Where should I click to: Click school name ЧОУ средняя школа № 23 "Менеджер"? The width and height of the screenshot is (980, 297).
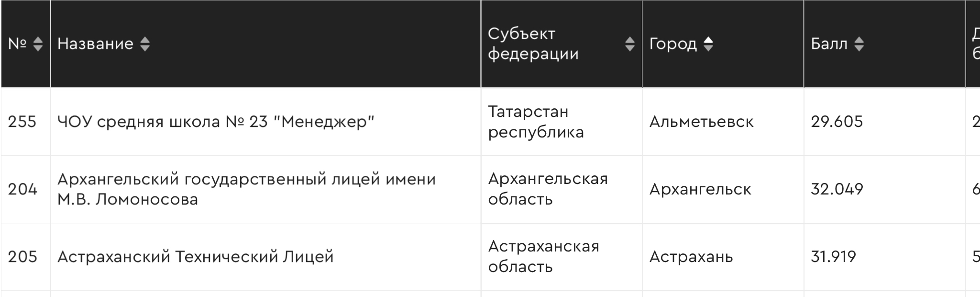(216, 122)
